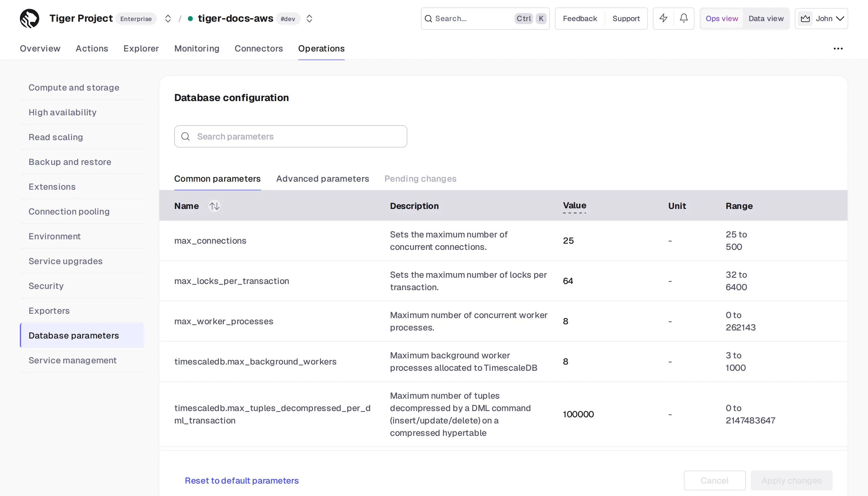Open the Monitoring tab
The image size is (868, 496).
point(197,49)
